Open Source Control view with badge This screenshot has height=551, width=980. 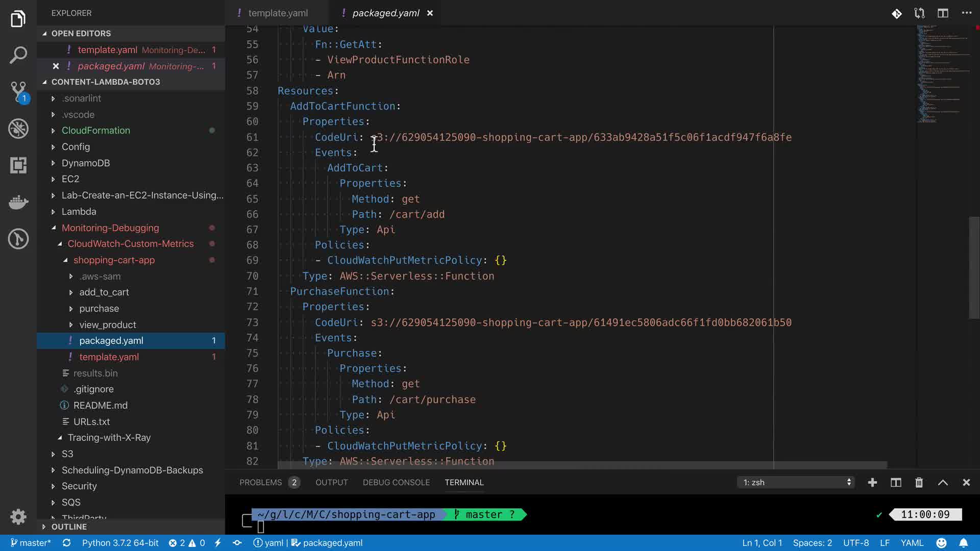pos(18,92)
